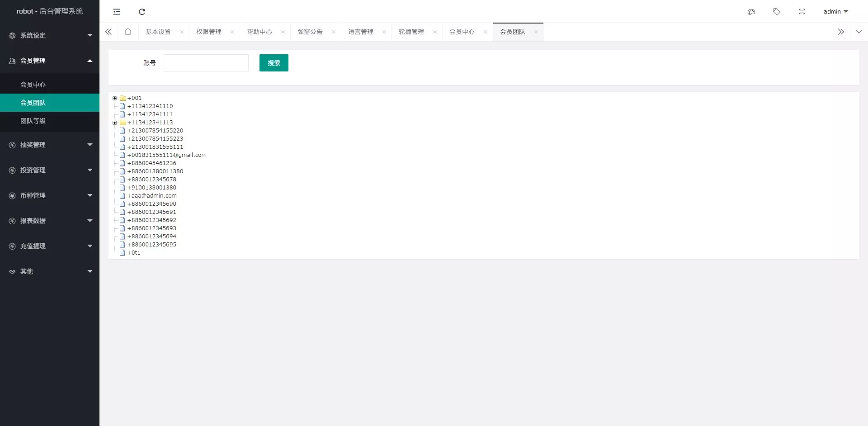Expand the 系统设定 menu section
Viewport: 868px width, 426px height.
(x=50, y=35)
